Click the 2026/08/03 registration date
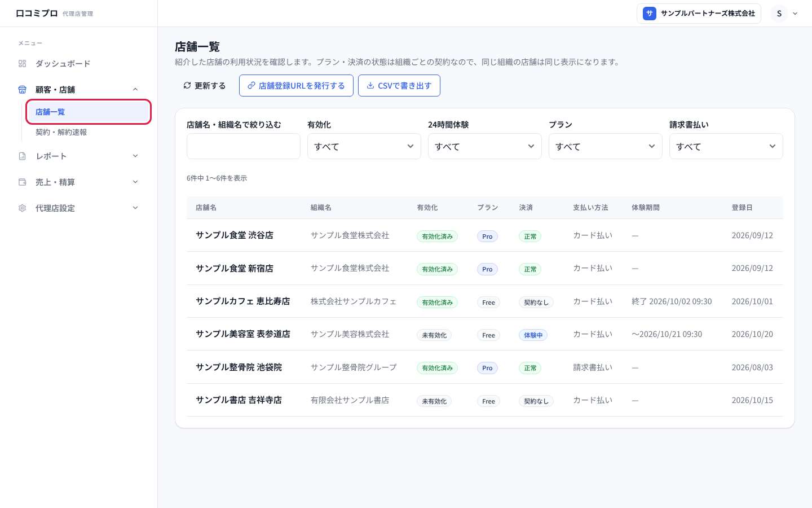This screenshot has width=812, height=508. coord(752,367)
